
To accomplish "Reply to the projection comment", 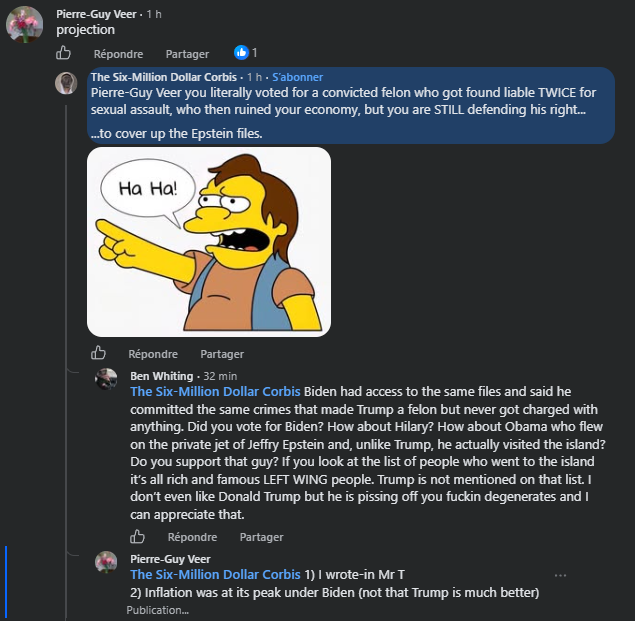I will [x=118, y=54].
